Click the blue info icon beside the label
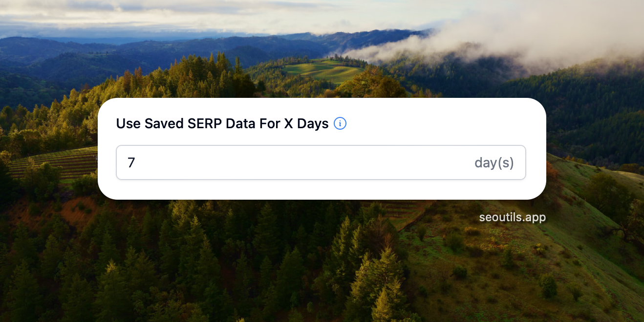Viewport: 644px width, 322px height. [x=340, y=124]
